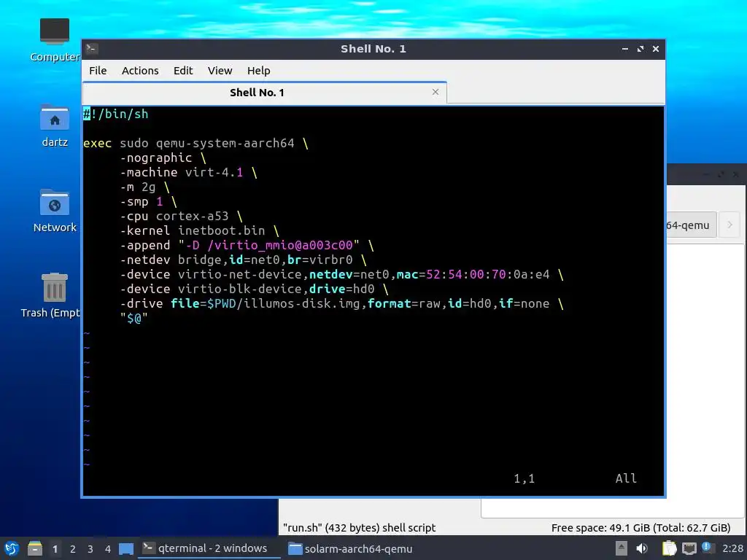The image size is (747, 560).
Task: Open the Network desktop icon
Action: 55,211
